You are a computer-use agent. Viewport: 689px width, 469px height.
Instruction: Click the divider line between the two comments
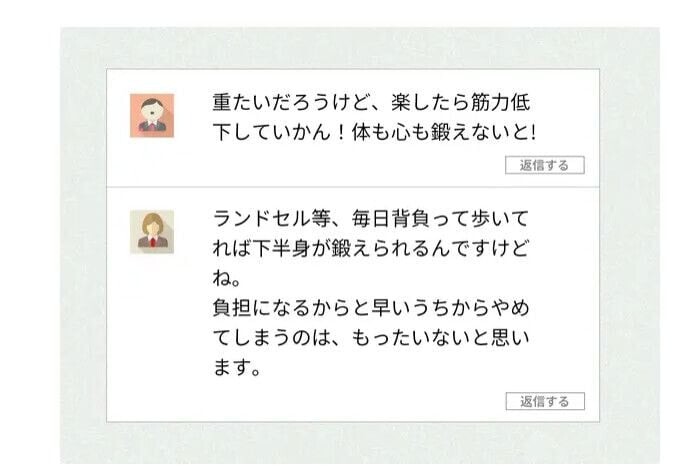coord(353,187)
